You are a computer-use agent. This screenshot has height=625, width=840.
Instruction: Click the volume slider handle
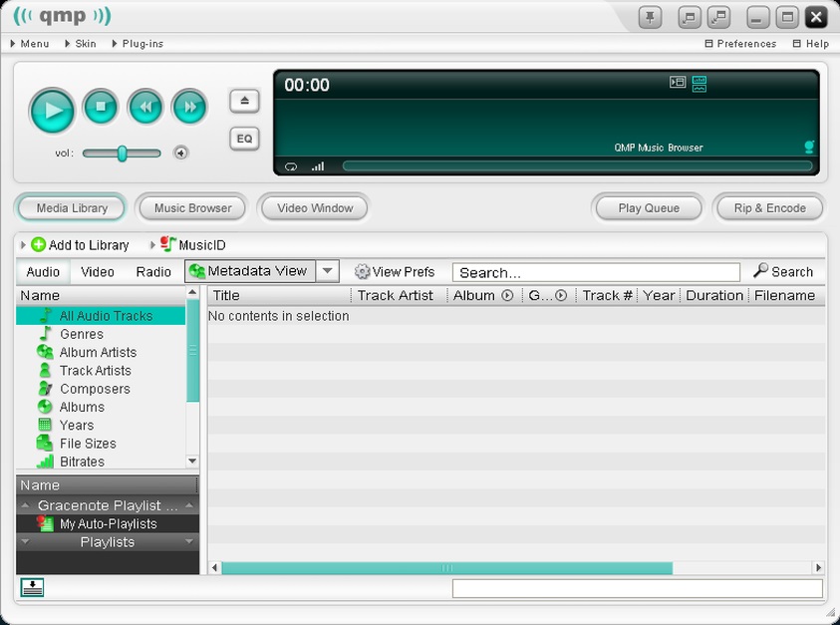point(123,154)
